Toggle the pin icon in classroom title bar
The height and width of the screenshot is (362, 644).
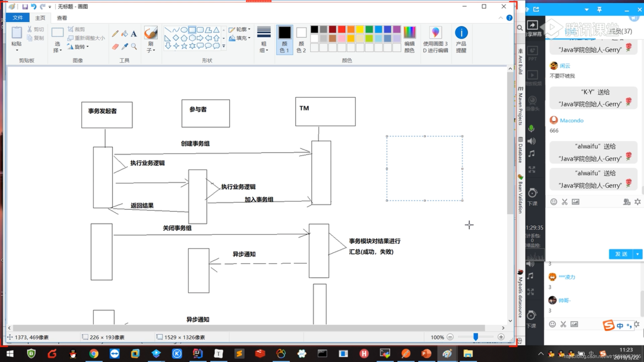[599, 9]
